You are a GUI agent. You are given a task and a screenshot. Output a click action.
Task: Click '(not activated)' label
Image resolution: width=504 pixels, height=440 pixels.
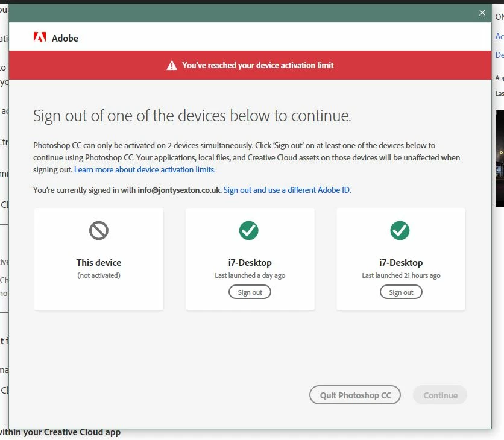(x=99, y=275)
